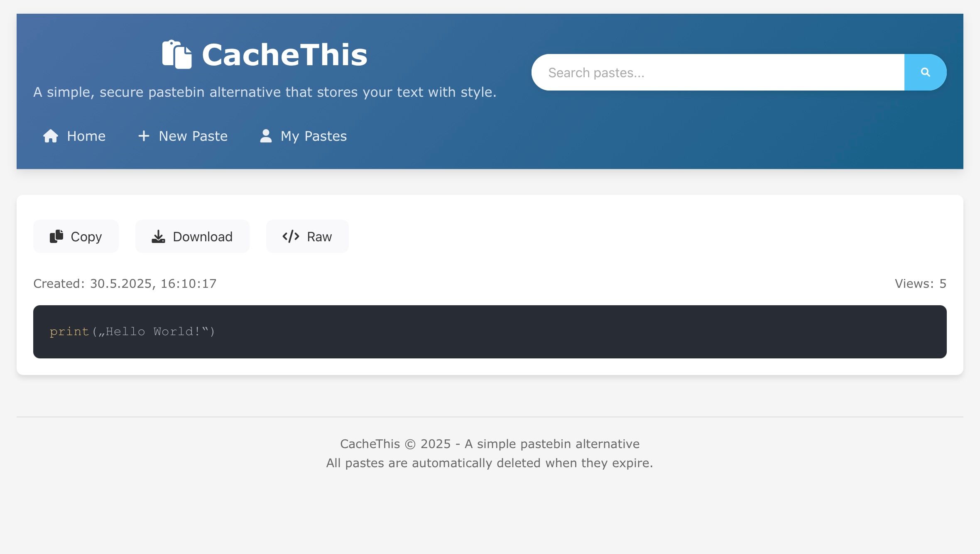Click the print Hello World code block
The width and height of the screenshot is (980, 554).
coord(490,332)
